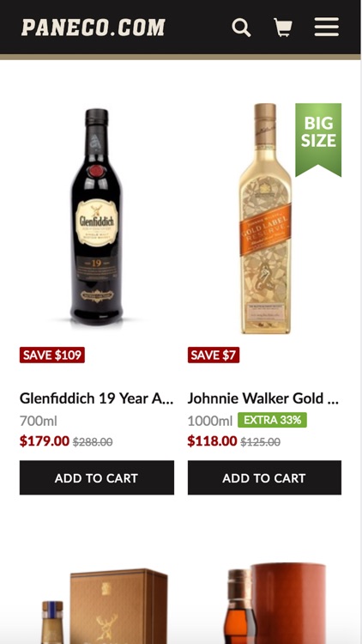Add Glenfiddich 19 Year to cart
This screenshot has height=644, width=362.
tap(97, 477)
